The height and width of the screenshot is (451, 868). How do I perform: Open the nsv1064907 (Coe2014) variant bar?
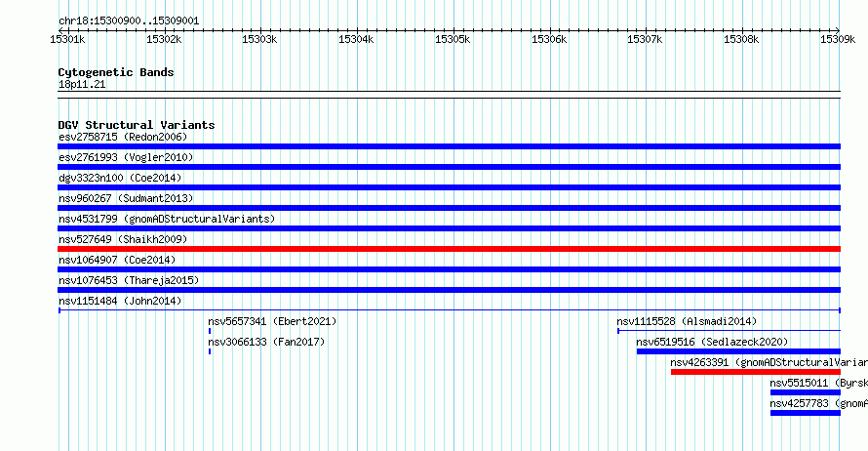point(449,269)
